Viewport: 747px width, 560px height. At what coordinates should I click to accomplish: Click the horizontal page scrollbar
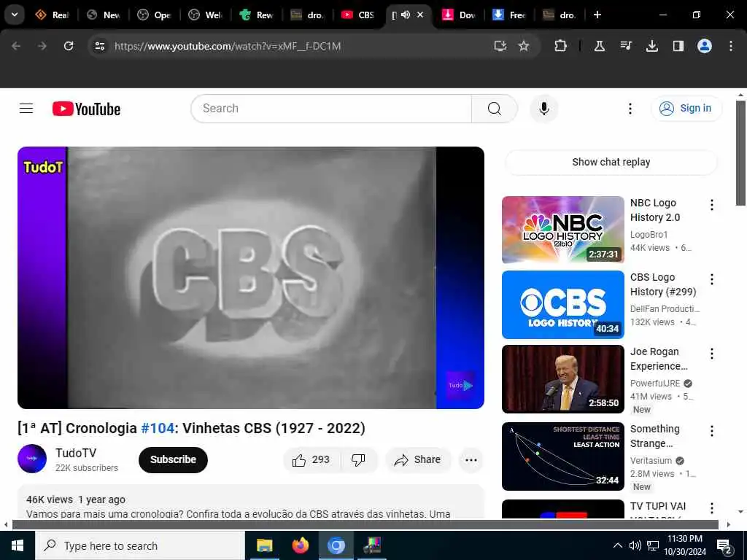[365, 525]
